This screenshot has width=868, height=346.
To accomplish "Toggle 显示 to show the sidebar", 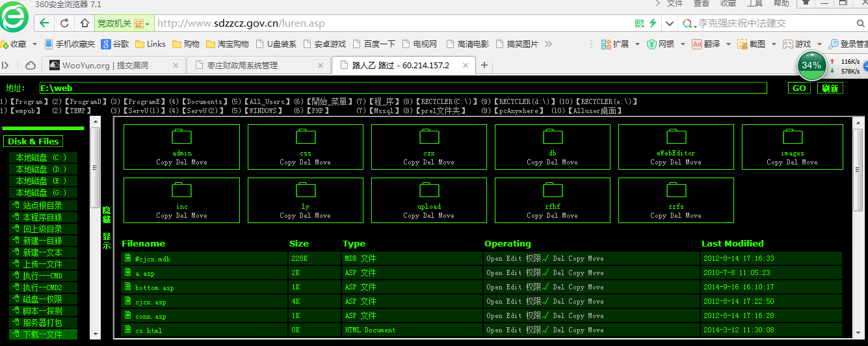I will click(106, 241).
